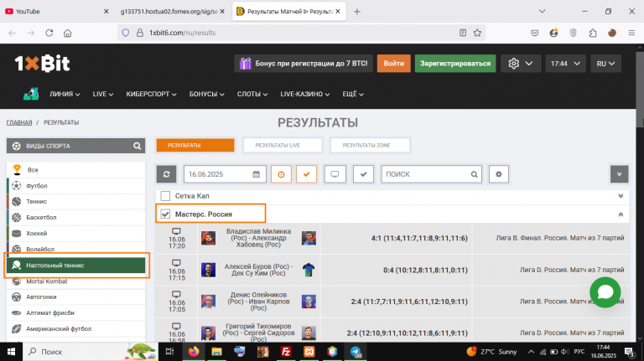The height and width of the screenshot is (361, 644).
Task: Select Волейбол in sports list
Action: (76, 249)
